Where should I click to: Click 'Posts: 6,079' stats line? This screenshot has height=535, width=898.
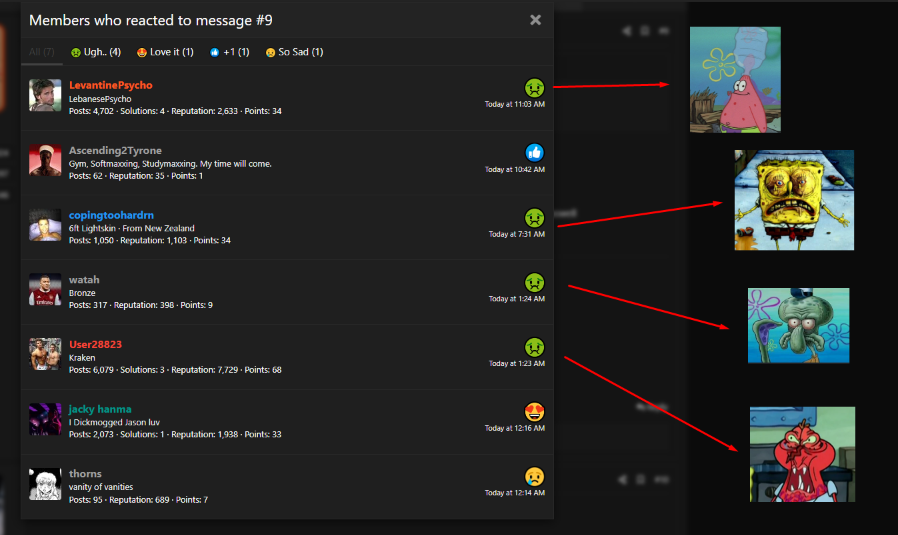click(x=175, y=370)
